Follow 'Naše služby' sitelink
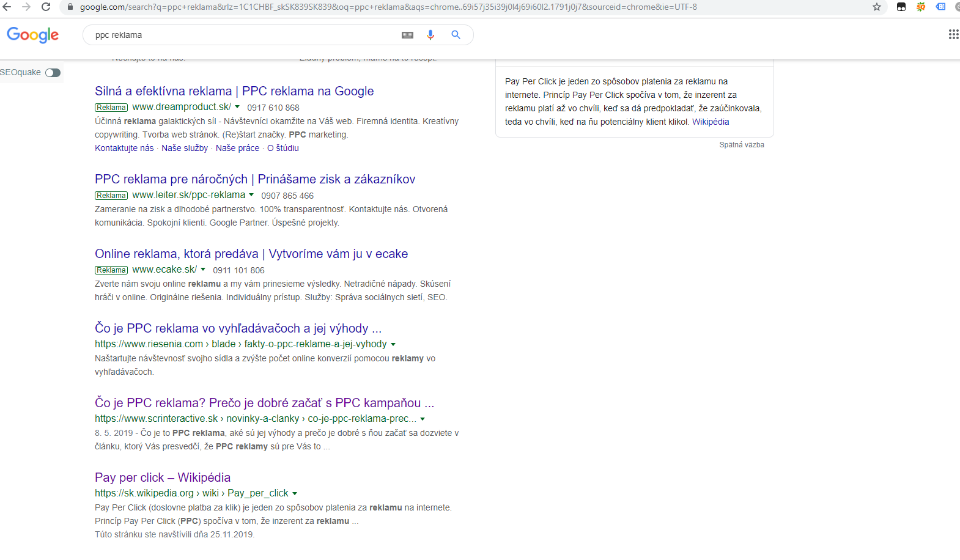 (185, 148)
